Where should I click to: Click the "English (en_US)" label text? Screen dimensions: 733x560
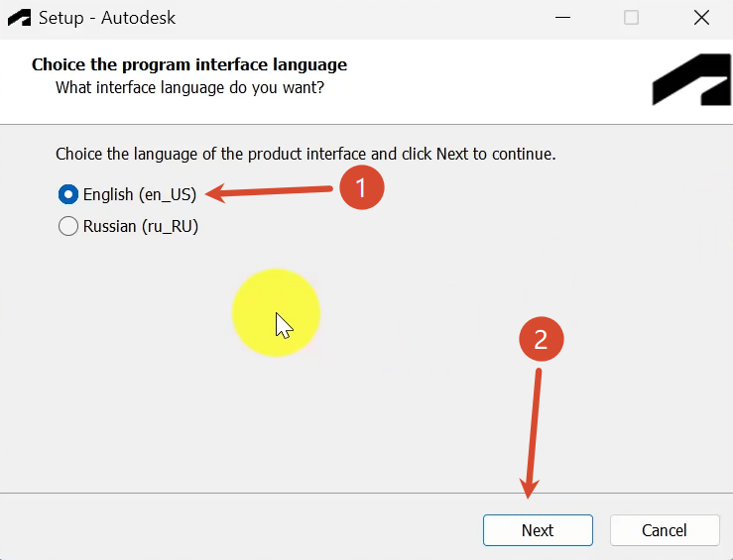pyautogui.click(x=140, y=194)
